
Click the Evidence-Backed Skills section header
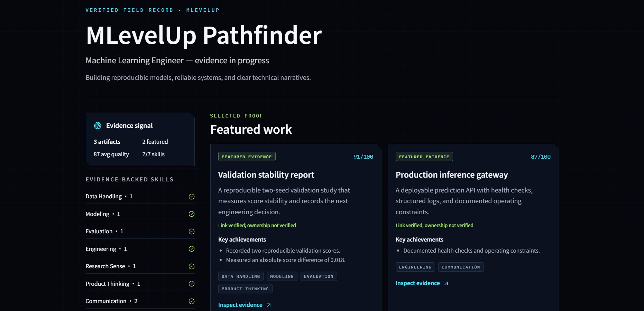point(130,179)
